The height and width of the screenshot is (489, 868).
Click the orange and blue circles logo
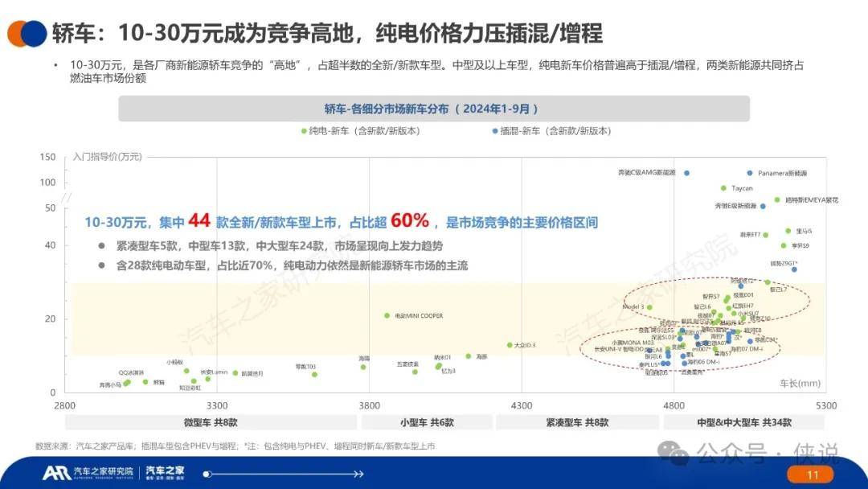click(27, 34)
